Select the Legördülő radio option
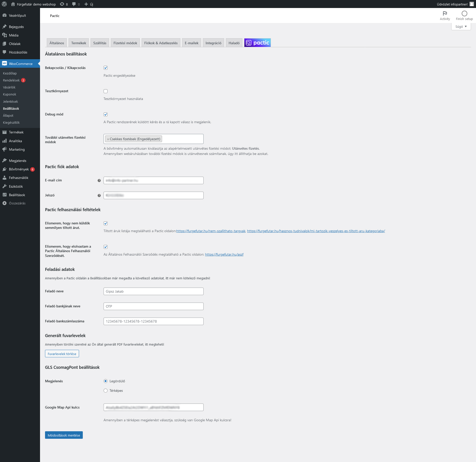The image size is (476, 462). [106, 381]
